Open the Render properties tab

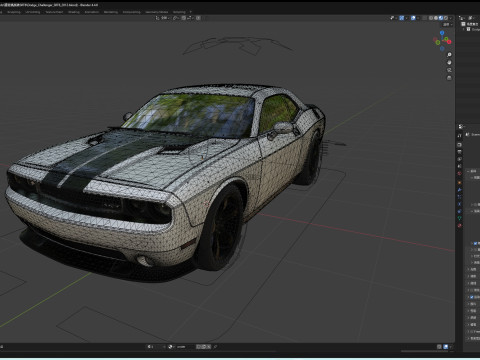point(459,145)
